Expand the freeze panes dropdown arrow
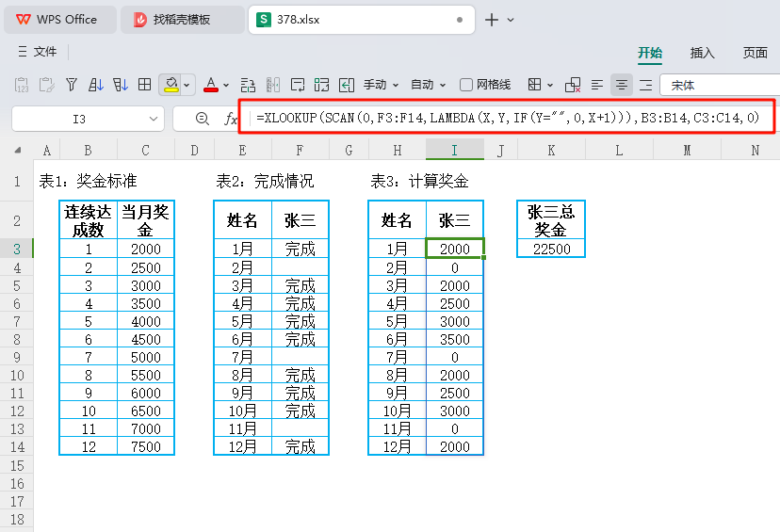This screenshot has width=780, height=532. (x=550, y=86)
